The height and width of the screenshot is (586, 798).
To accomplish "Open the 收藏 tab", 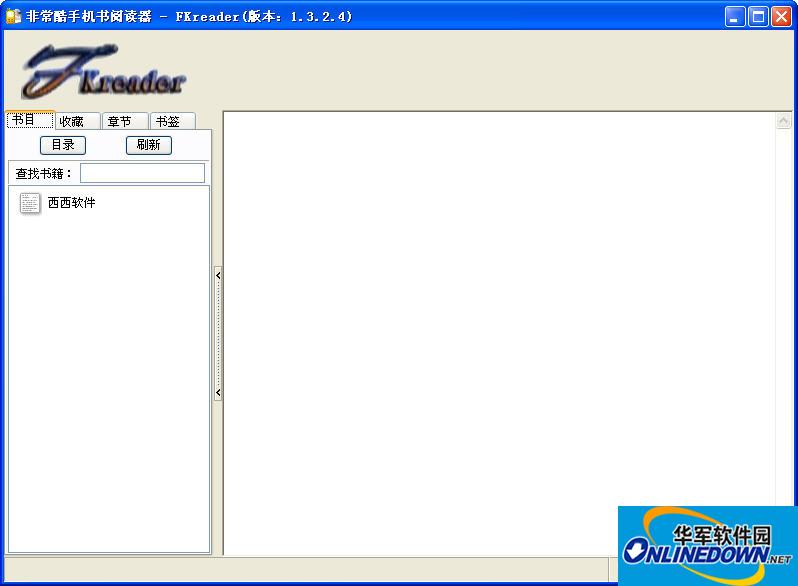I will [x=77, y=121].
